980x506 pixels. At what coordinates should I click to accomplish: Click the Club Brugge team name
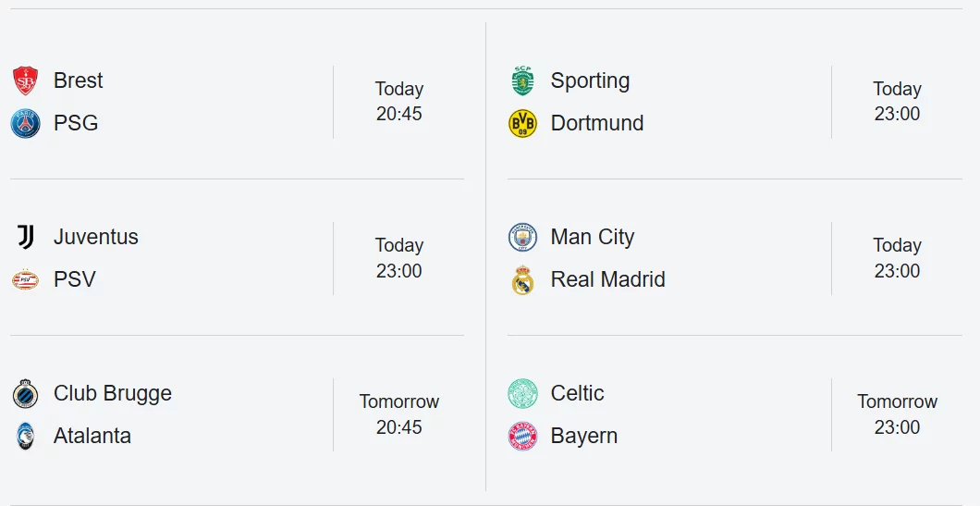click(x=113, y=393)
